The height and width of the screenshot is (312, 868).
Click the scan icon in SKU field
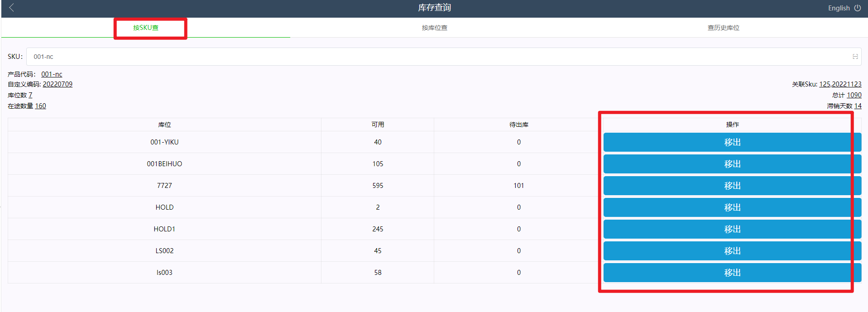pyautogui.click(x=855, y=57)
